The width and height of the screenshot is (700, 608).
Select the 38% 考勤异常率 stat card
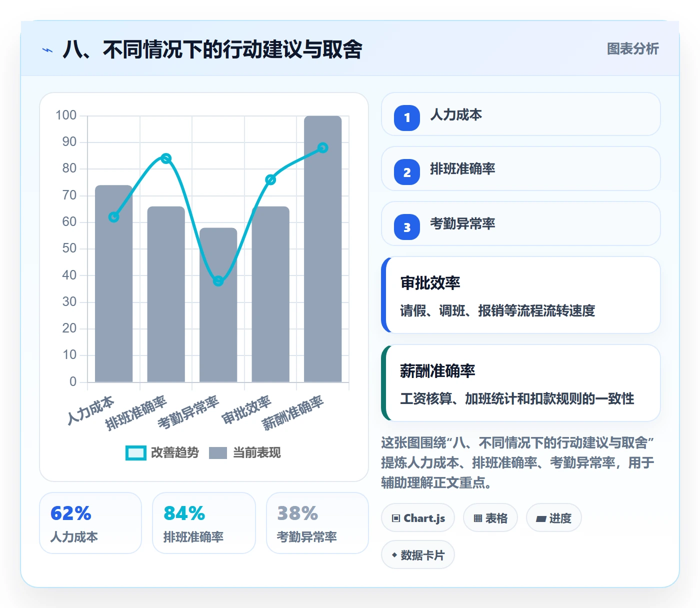317,523
